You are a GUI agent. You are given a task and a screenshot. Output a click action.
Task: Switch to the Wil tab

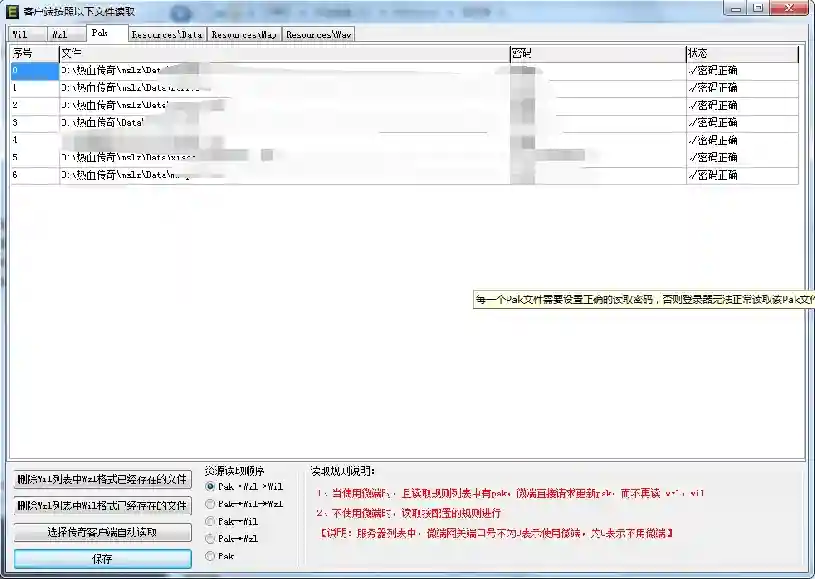pyautogui.click(x=28, y=34)
